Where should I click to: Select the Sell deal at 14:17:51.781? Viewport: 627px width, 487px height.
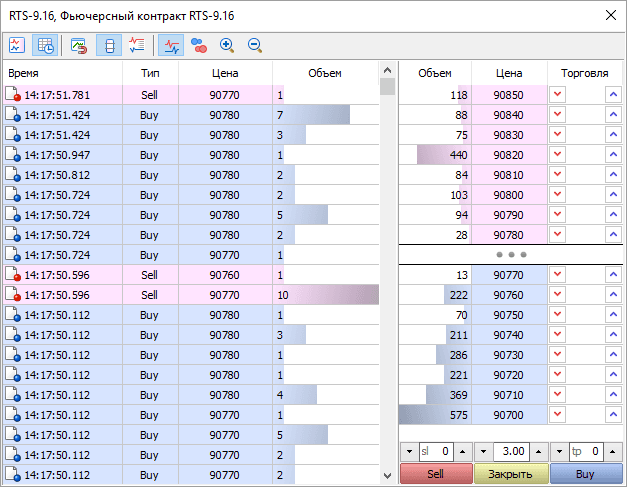[191, 95]
